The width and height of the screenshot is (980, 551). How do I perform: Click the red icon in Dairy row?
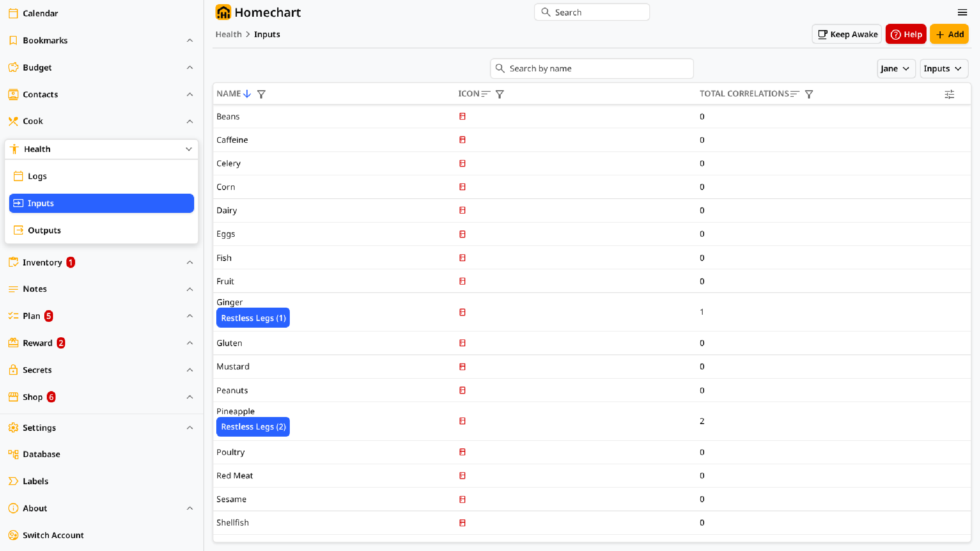click(462, 210)
